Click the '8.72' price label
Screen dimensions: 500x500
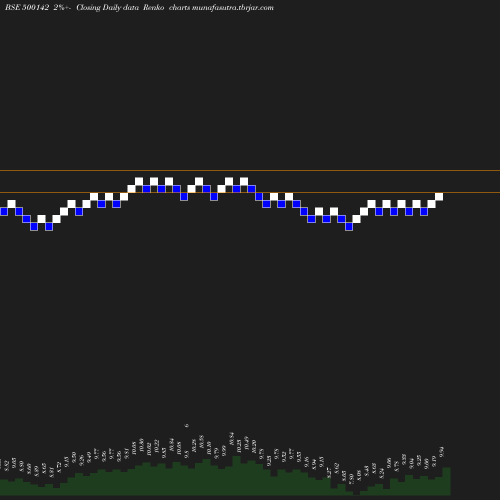(x=59, y=467)
